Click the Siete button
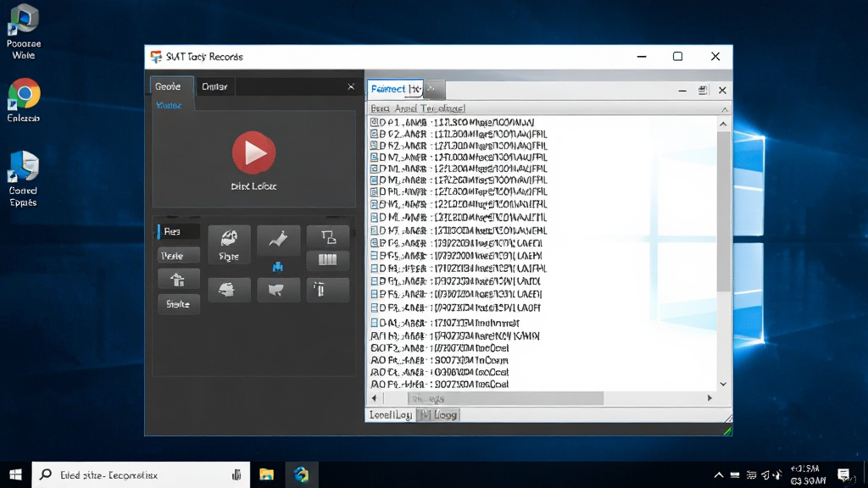Image resolution: width=868 pixels, height=488 pixels. coord(178,304)
